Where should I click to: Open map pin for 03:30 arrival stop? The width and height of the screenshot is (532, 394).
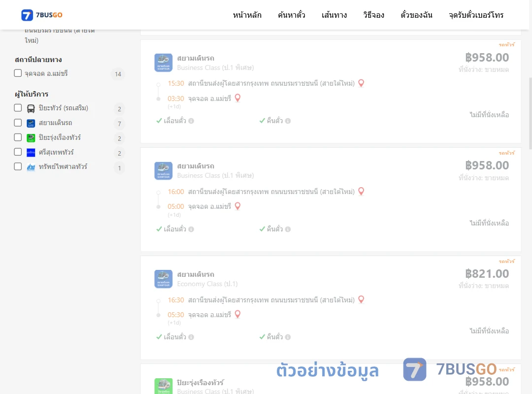tap(238, 98)
